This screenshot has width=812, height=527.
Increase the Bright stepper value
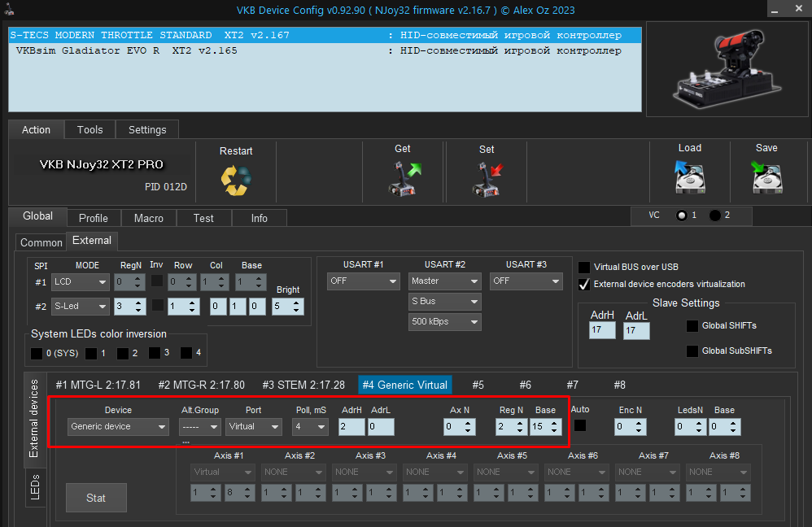[x=296, y=303]
